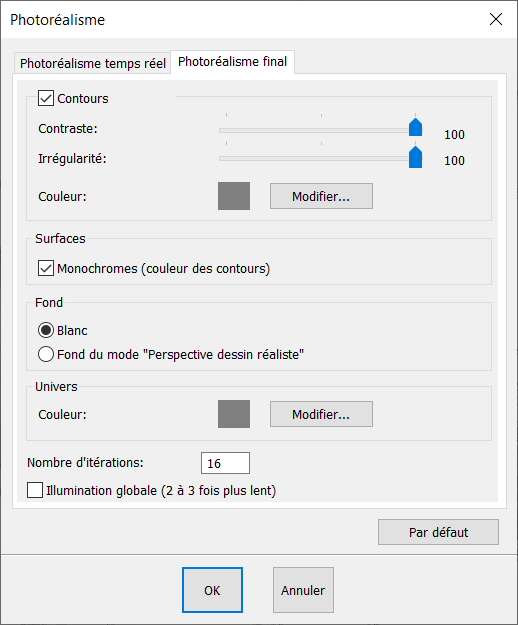Open Modifier for Contours color
This screenshot has width=518, height=625.
point(321,196)
